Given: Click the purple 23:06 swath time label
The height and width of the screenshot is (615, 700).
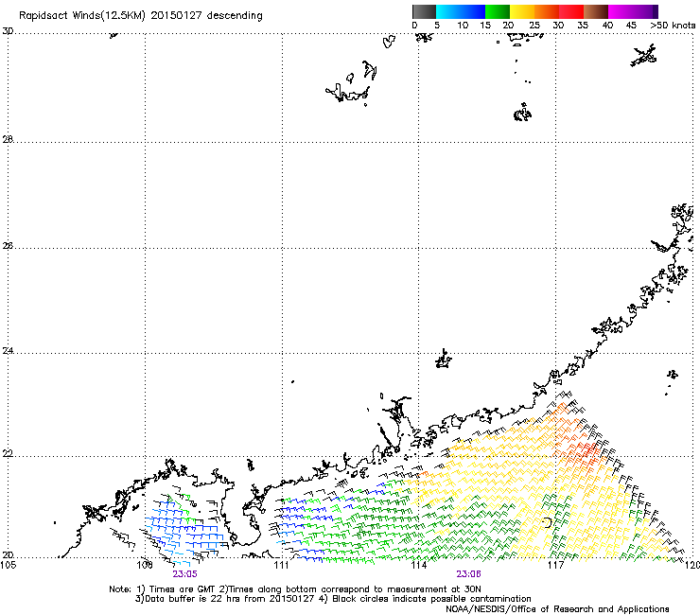Looking at the screenshot, I should (468, 574).
